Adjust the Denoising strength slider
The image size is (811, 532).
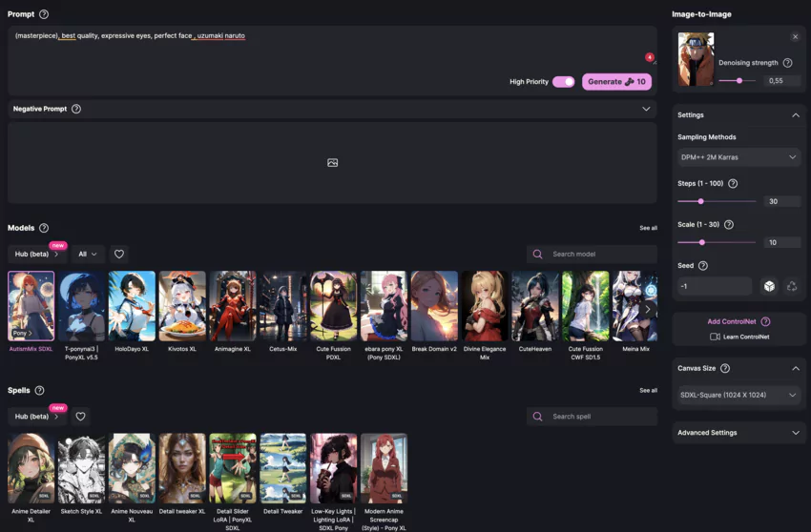(x=738, y=81)
